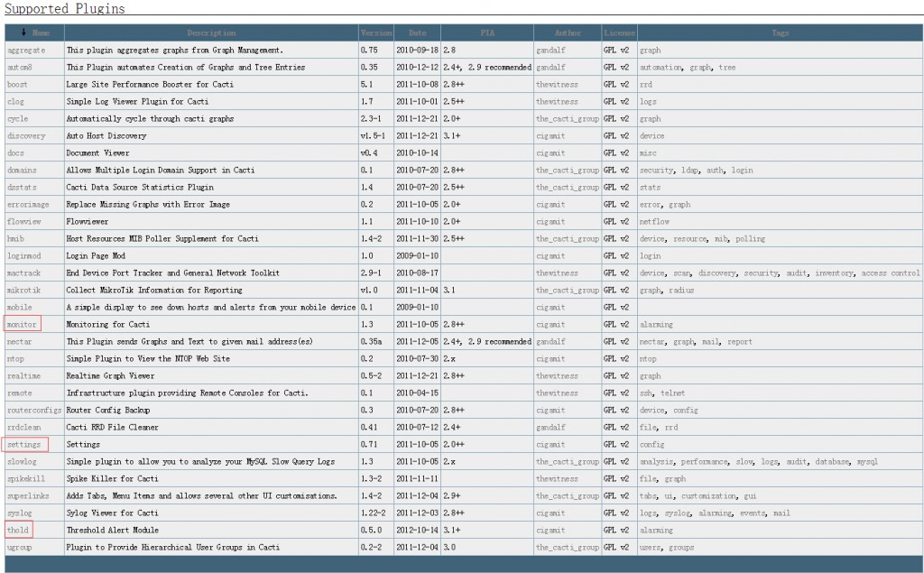Sort by the Author column header
Image resolution: width=924 pixels, height=573 pixels.
coord(568,33)
